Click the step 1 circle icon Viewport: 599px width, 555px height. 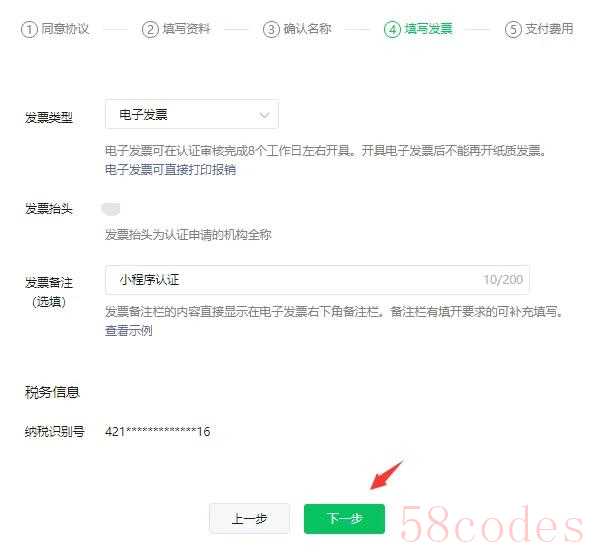tap(29, 29)
